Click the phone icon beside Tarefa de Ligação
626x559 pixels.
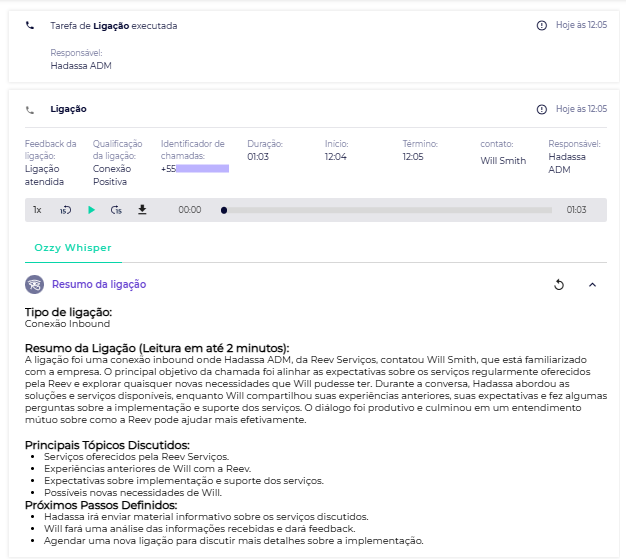(30, 26)
